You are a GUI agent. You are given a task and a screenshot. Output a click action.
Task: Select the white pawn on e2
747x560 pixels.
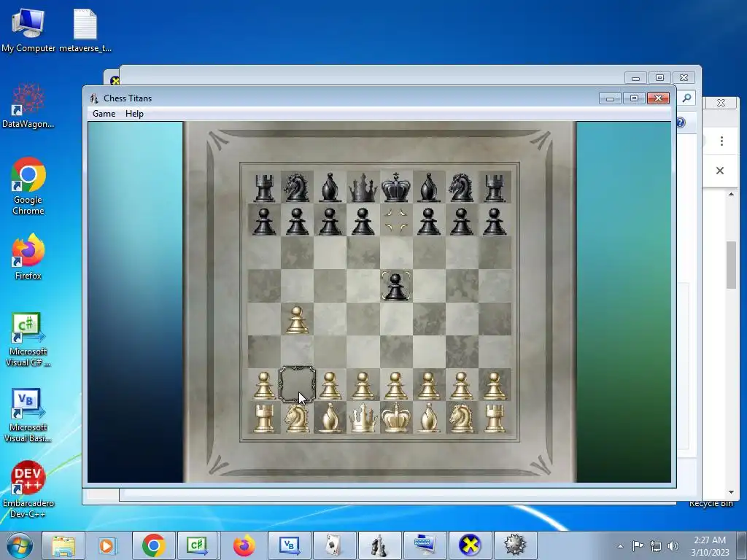point(396,385)
